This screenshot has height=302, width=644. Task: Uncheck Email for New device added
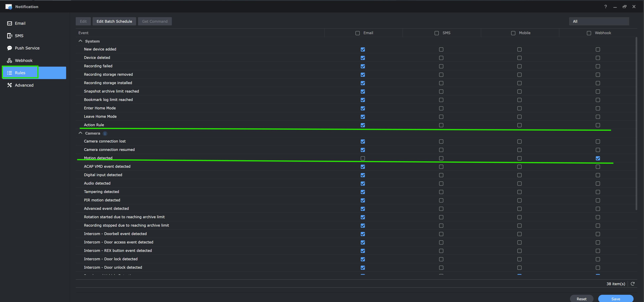point(363,49)
